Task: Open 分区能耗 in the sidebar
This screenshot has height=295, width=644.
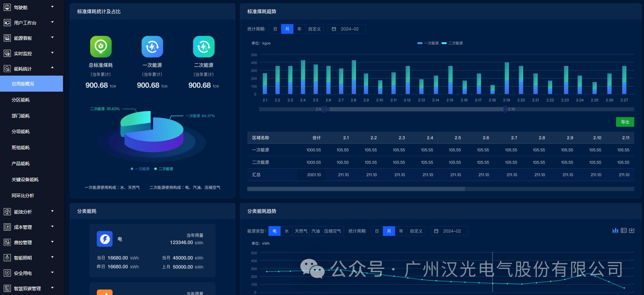Action: click(21, 100)
